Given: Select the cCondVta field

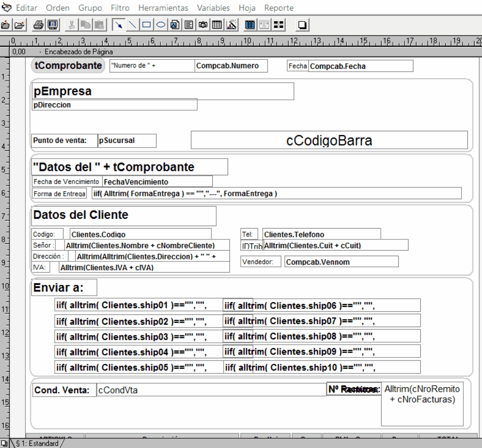Looking at the screenshot, I should (x=211, y=390).
